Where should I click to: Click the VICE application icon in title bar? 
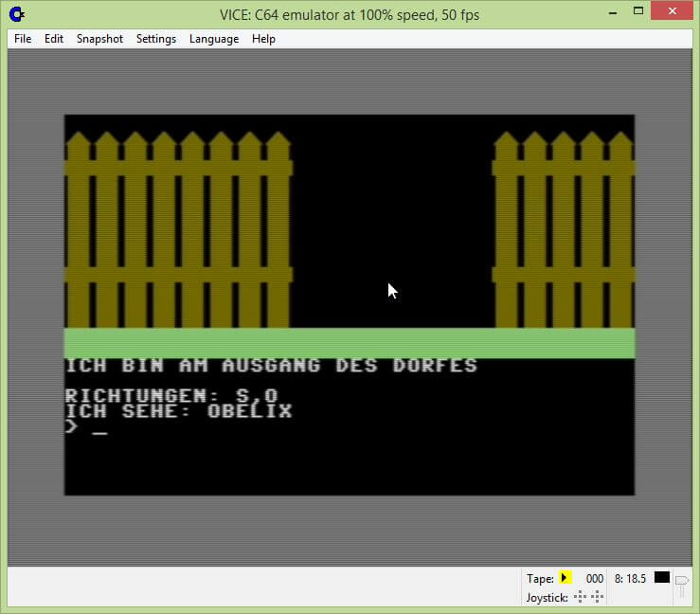[x=17, y=14]
